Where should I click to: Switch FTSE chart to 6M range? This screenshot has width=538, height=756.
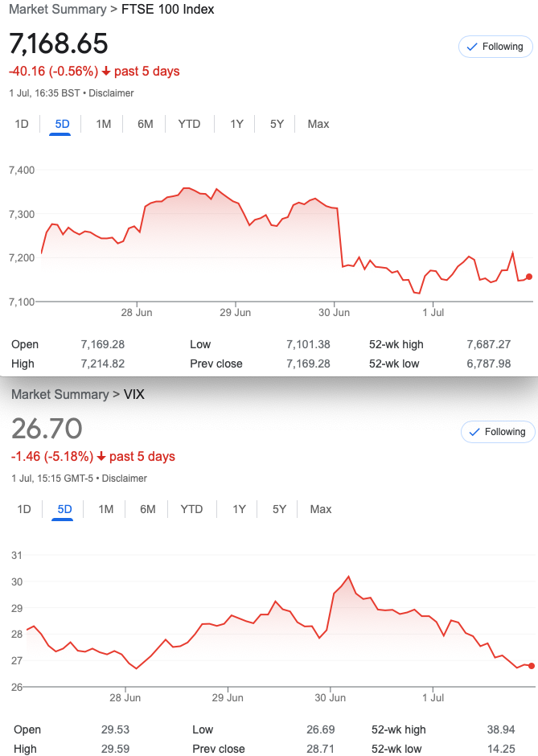(x=145, y=125)
